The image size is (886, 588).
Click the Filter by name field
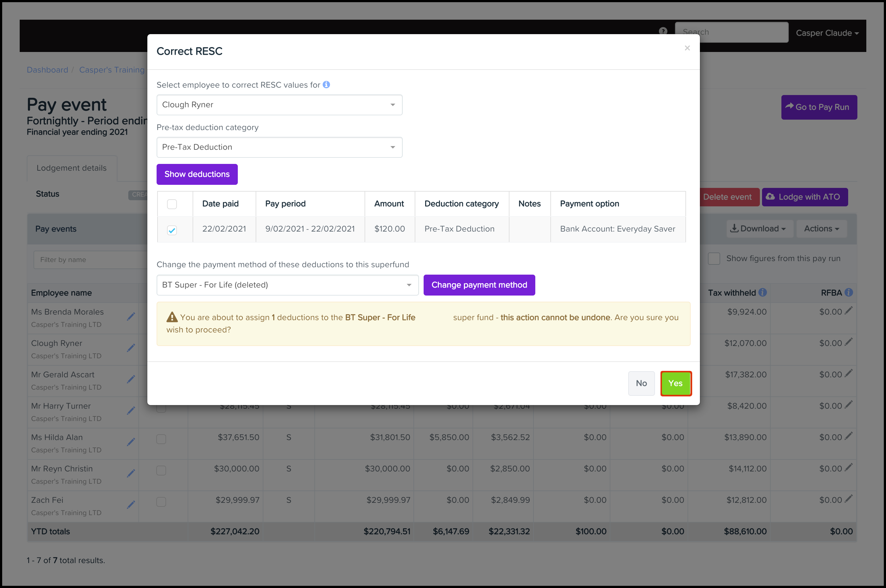tap(90, 260)
